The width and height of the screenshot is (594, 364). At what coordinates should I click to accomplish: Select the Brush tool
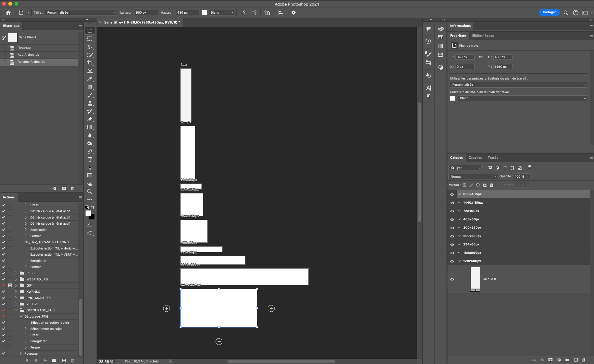[x=90, y=95]
